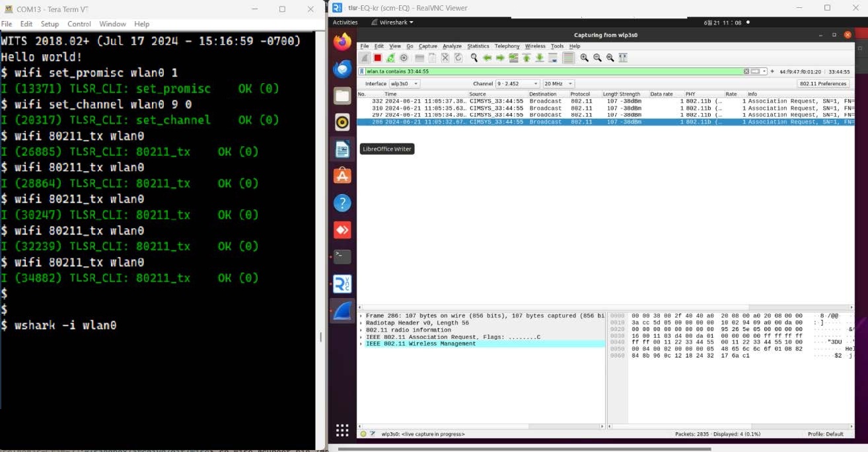Expand IEEE 802.11 Wireless Management row

click(x=361, y=344)
